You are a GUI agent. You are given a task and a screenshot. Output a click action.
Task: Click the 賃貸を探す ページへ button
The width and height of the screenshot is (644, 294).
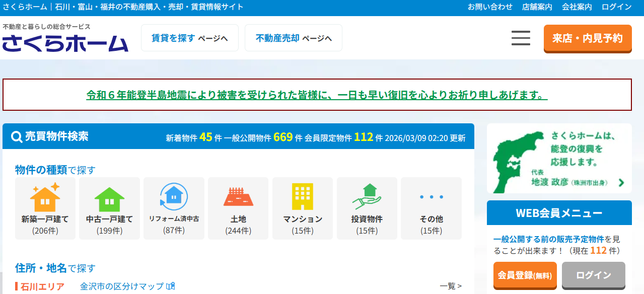(189, 37)
